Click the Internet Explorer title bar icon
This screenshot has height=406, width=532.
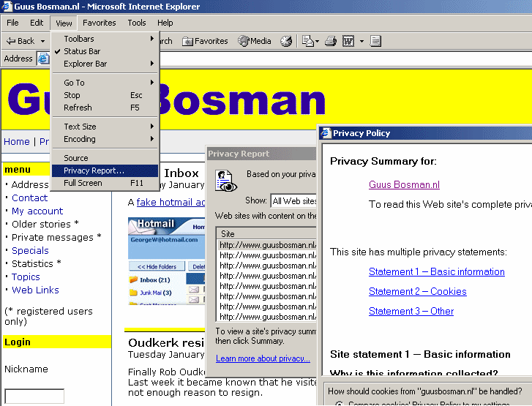(x=7, y=6)
